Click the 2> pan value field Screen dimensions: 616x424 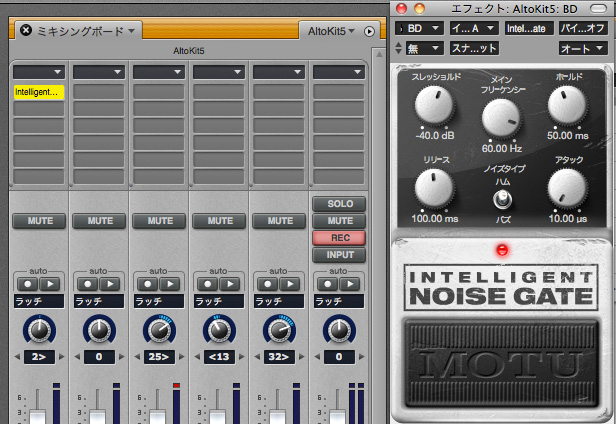pyautogui.click(x=39, y=357)
